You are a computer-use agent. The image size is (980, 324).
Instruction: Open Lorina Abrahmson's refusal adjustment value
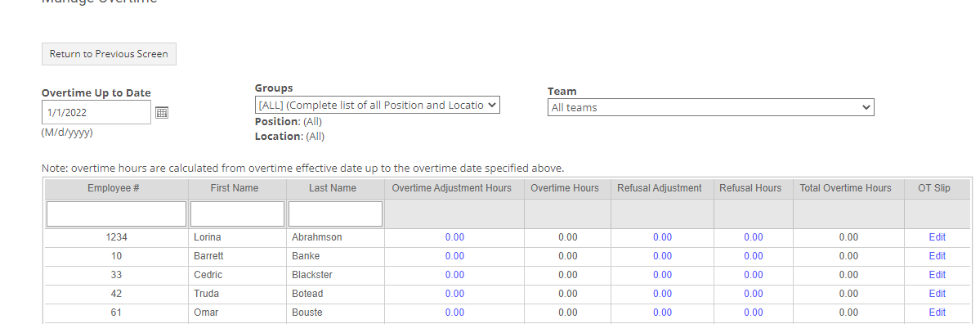pyautogui.click(x=663, y=238)
